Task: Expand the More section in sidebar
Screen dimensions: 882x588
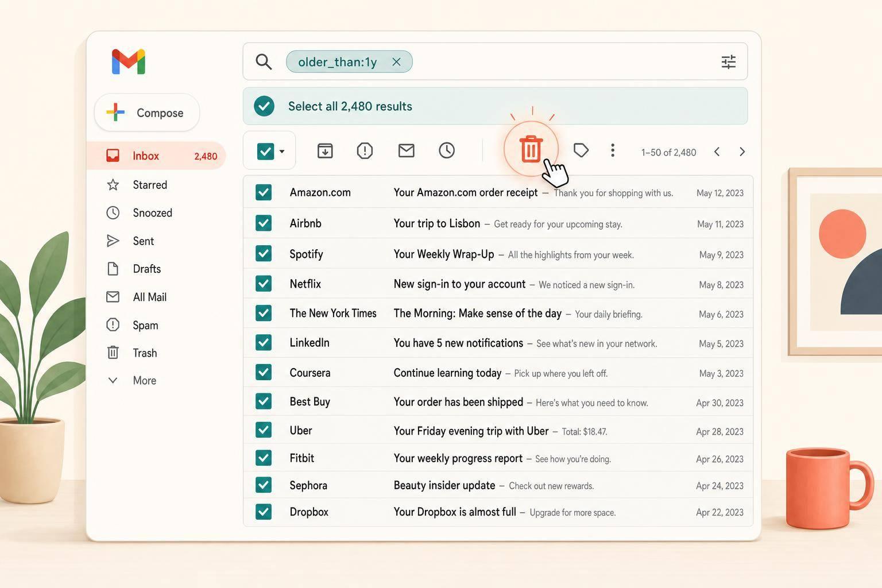Action: click(x=144, y=380)
